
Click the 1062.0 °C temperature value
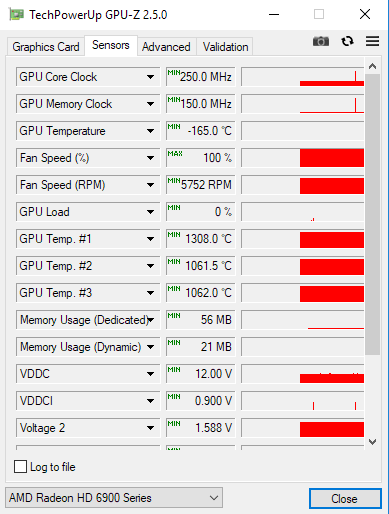point(201,293)
